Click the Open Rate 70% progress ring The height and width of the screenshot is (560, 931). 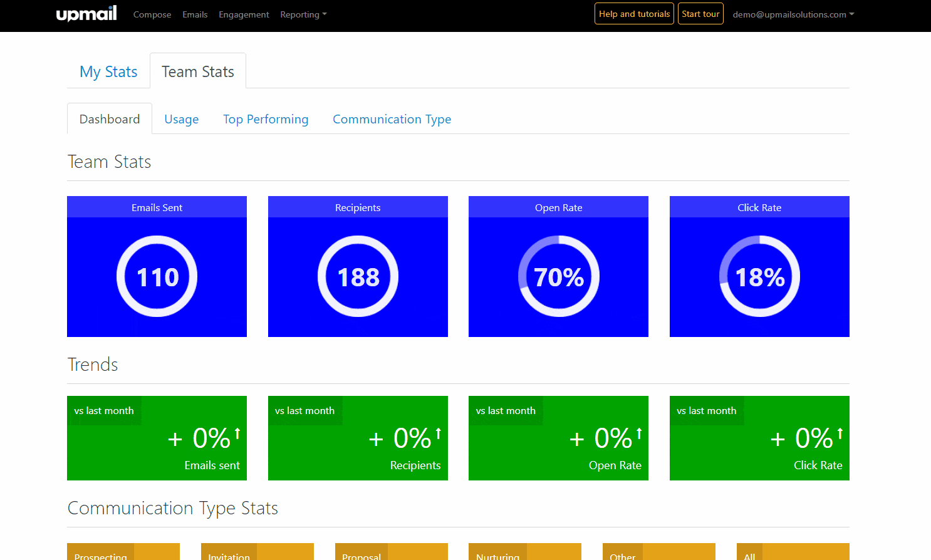[x=559, y=276]
